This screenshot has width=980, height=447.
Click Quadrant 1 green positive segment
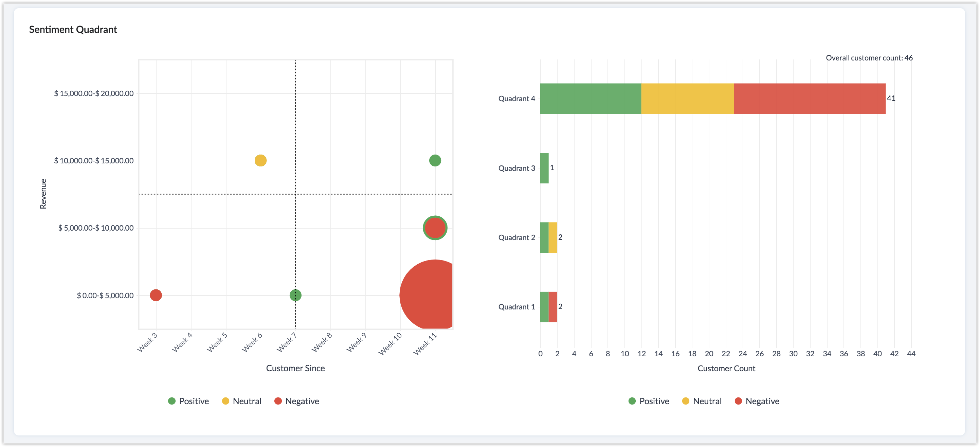tap(544, 307)
